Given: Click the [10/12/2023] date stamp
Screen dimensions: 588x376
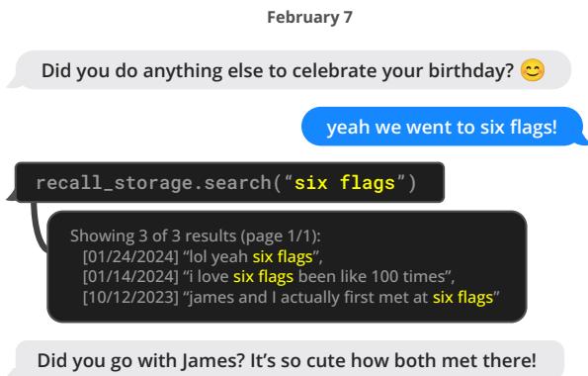Looking at the screenshot, I should pos(130,298).
